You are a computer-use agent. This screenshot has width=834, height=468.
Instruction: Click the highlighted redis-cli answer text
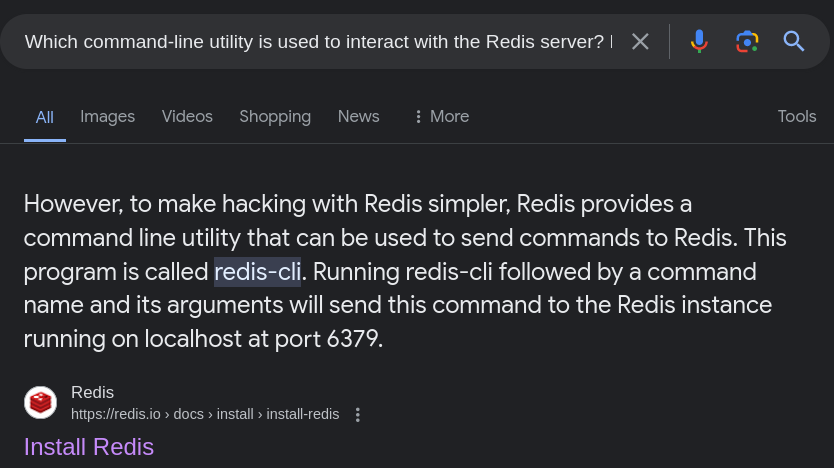[x=257, y=271]
